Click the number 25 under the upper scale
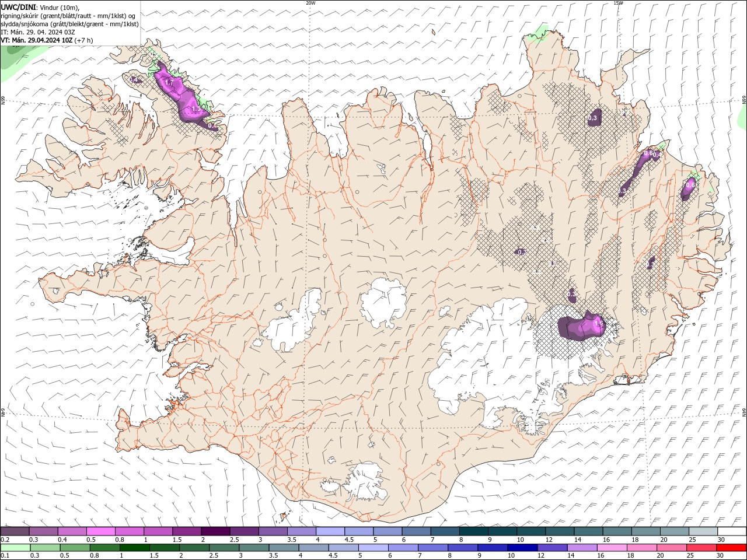This screenshot has width=747, height=560. point(692,540)
